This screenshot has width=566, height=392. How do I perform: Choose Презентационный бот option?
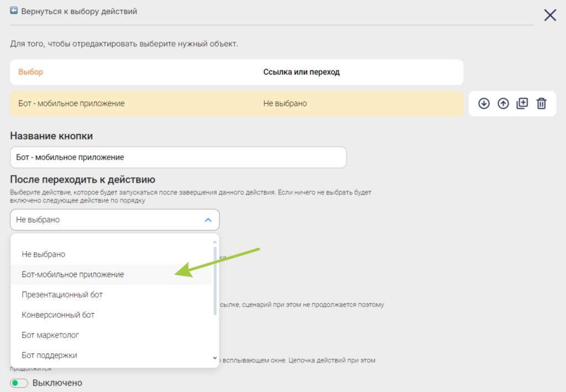coord(111,295)
